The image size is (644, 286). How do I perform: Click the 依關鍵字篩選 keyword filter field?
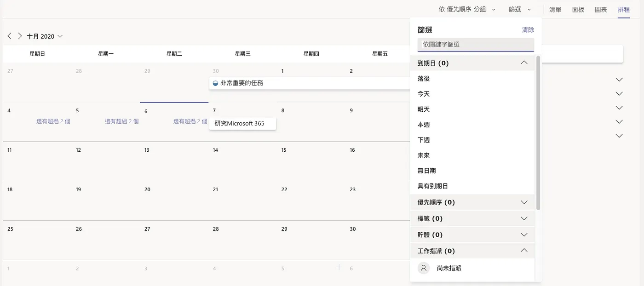point(476,44)
